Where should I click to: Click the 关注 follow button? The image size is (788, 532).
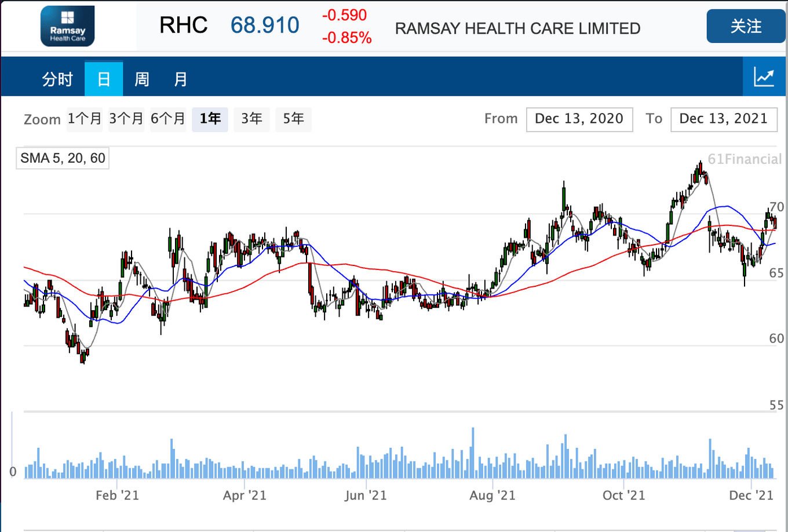pos(746,26)
